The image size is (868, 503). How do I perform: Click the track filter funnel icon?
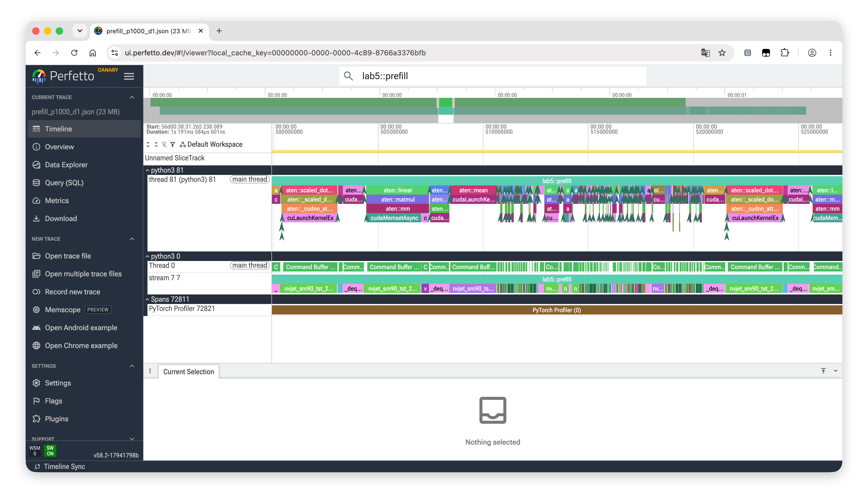(x=173, y=144)
